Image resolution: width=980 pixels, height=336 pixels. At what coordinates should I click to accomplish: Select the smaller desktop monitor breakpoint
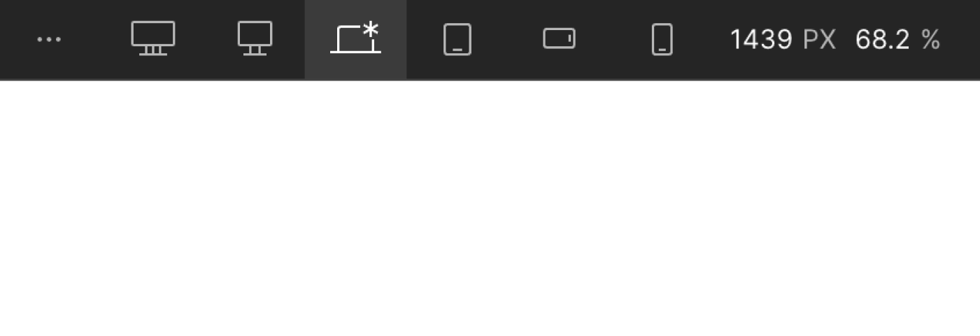point(255,38)
